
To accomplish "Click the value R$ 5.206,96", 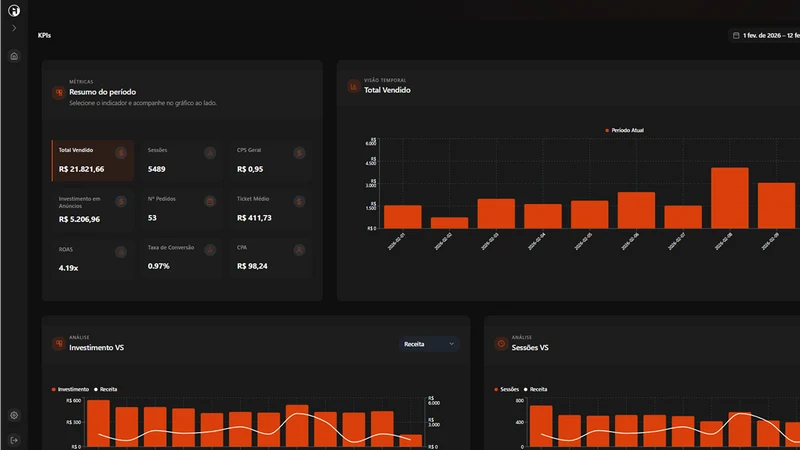I will coord(80,219).
